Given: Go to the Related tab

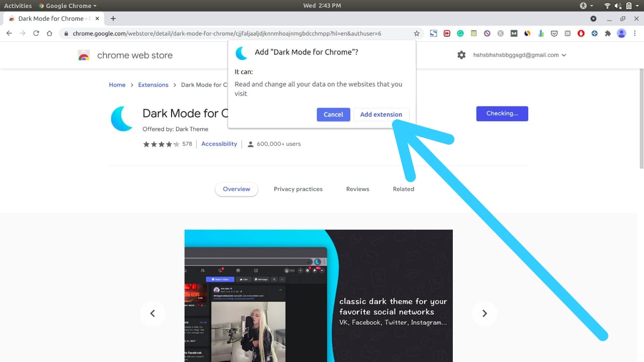Looking at the screenshot, I should click(404, 189).
